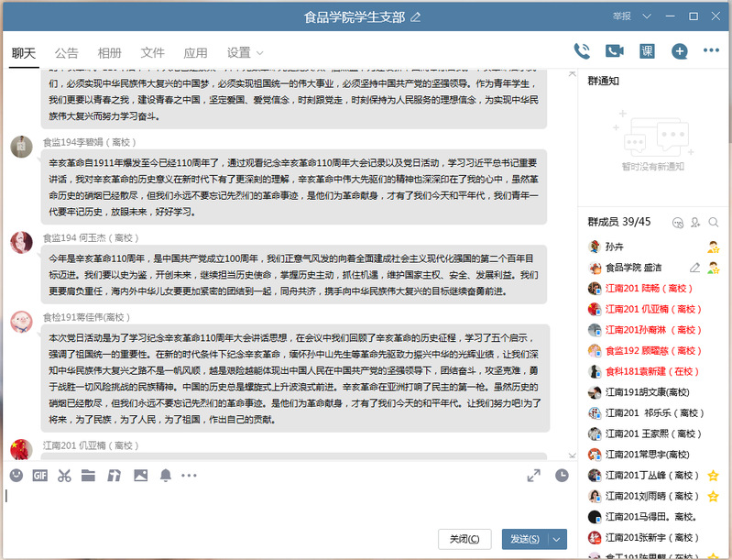
Task: Open the 相册 album tab
Action: 109,53
